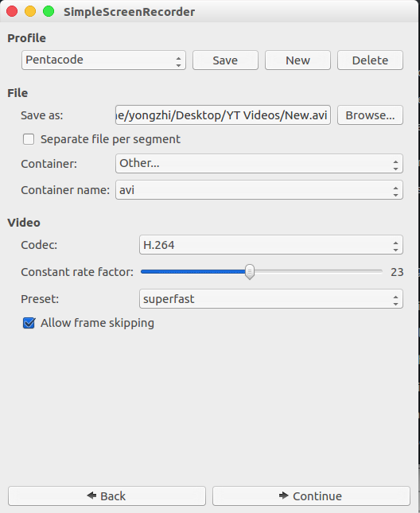
Task: Enable Separate file per segment
Action: 29,139
